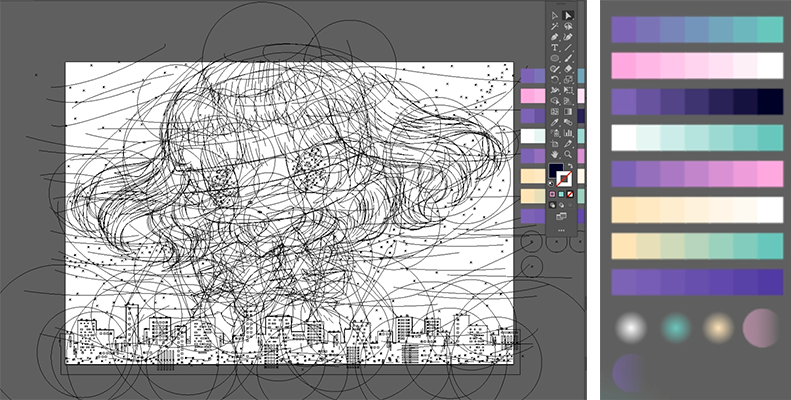Activate the Type tool

click(x=555, y=47)
